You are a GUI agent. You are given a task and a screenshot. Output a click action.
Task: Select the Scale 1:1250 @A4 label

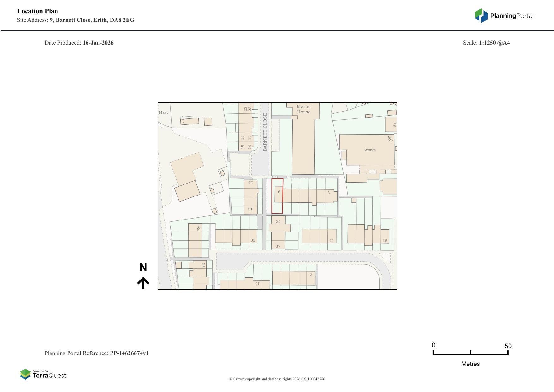487,43
